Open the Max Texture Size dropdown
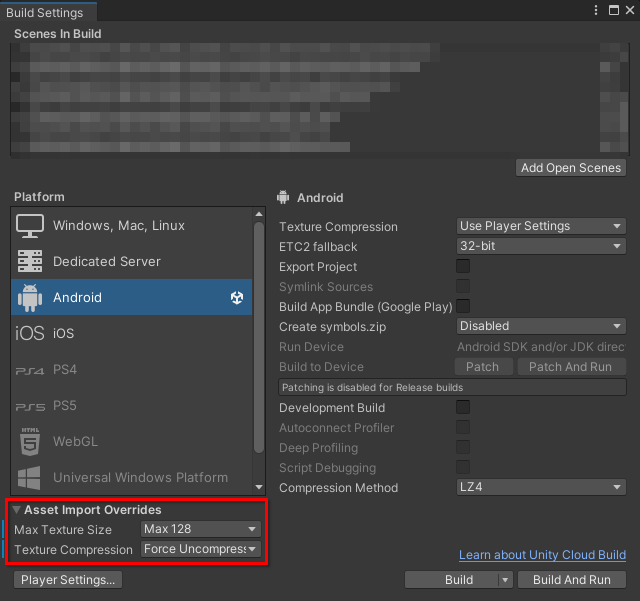640x601 pixels. (201, 529)
